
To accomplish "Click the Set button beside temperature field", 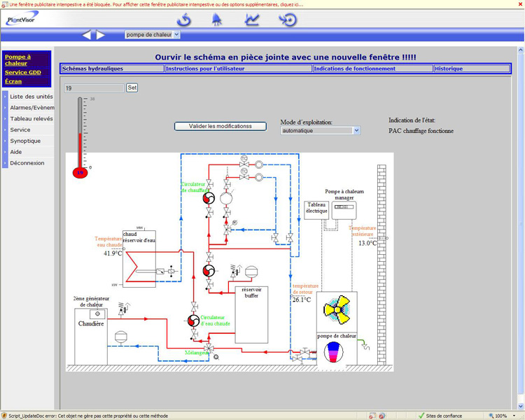I will tap(132, 88).
